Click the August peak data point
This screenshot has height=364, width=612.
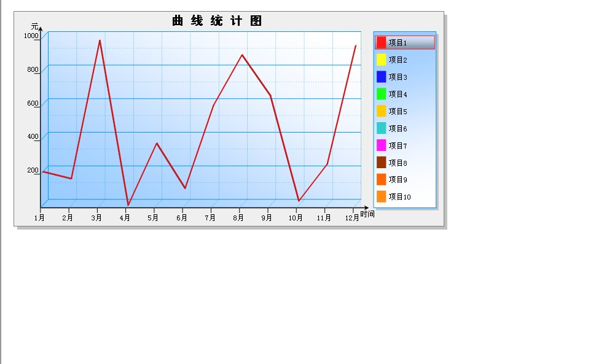click(x=242, y=55)
